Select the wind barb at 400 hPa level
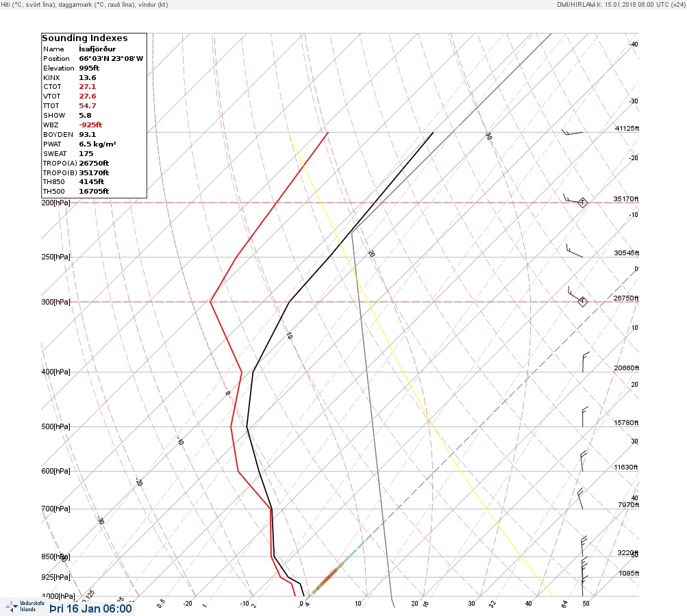This screenshot has height=616, width=687. click(x=586, y=362)
